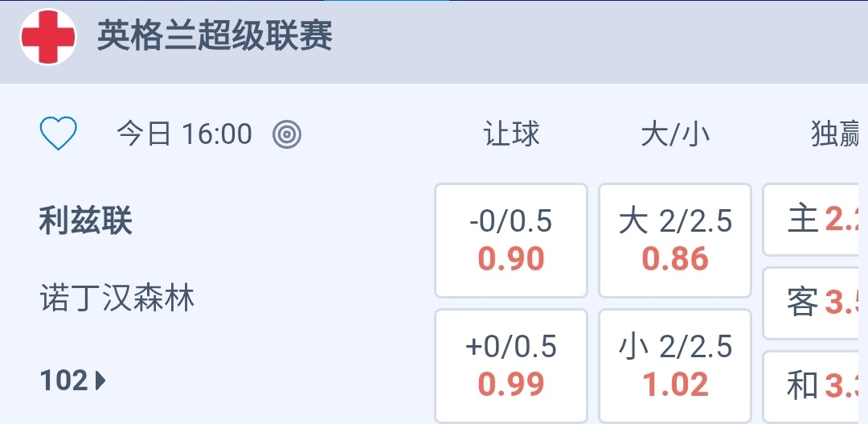
Task: Tap the England red cross flag icon
Action: tap(48, 37)
